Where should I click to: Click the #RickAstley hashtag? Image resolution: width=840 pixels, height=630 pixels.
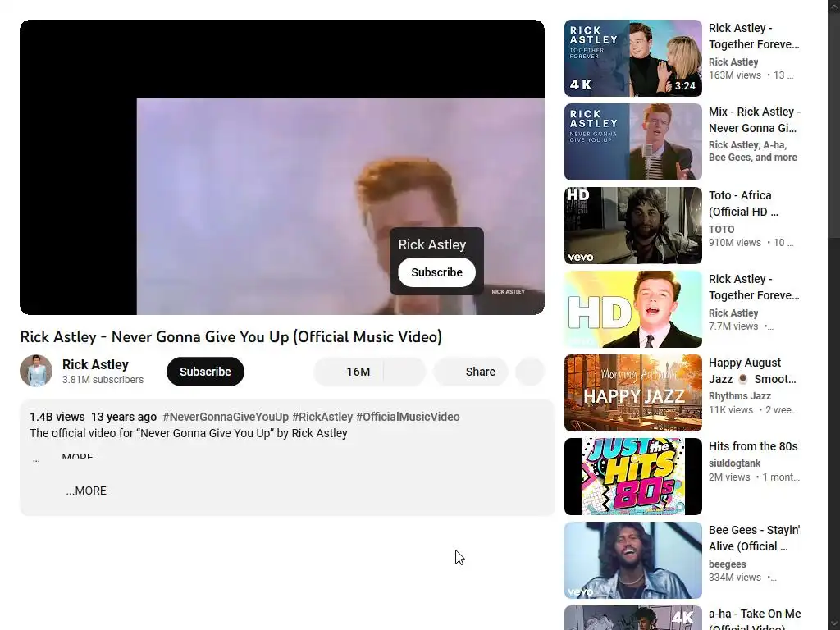[322, 417]
